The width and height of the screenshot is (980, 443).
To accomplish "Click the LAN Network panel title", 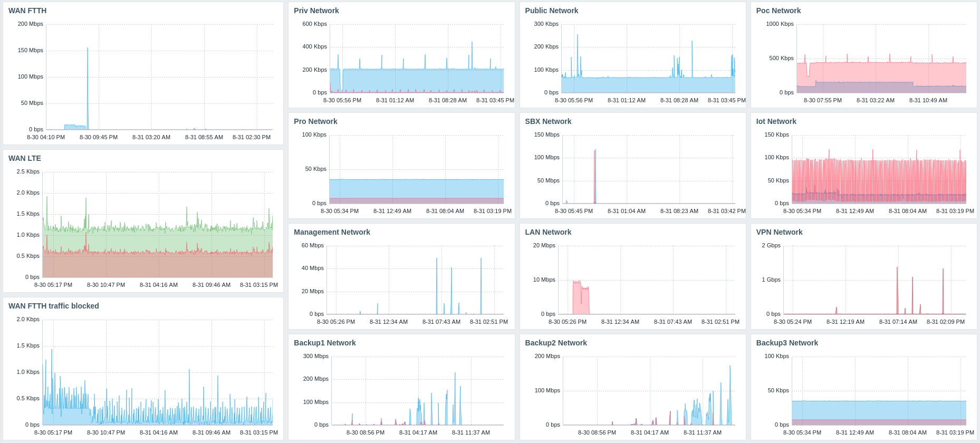I will point(548,232).
